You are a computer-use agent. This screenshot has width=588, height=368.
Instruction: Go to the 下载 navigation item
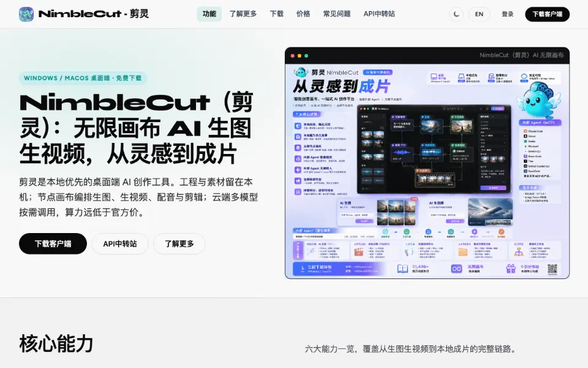tap(277, 14)
